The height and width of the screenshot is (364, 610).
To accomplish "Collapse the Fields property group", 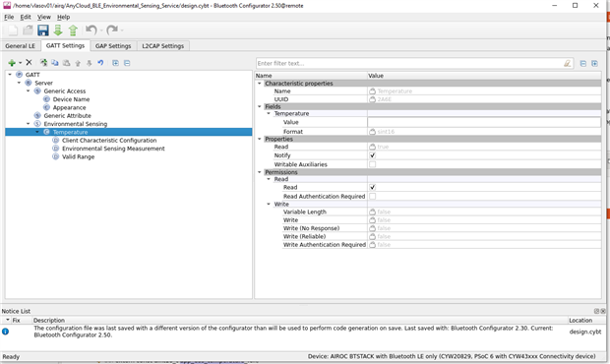I will (260, 106).
